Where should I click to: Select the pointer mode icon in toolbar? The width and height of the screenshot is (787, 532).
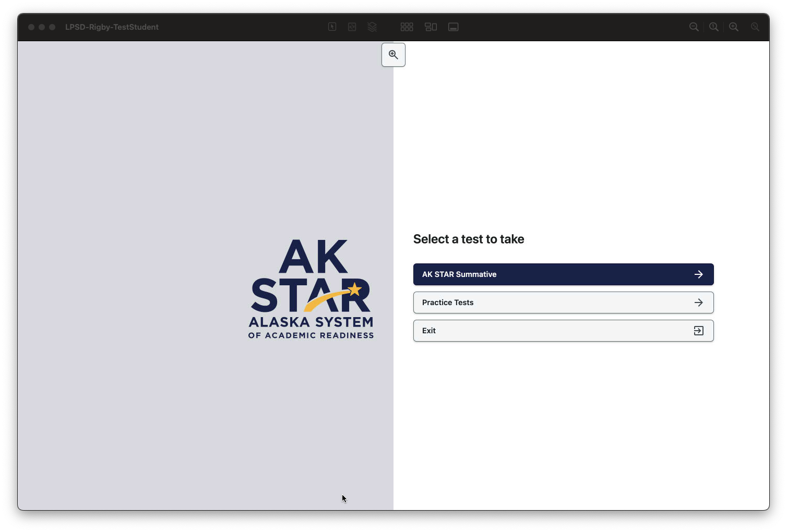point(332,27)
